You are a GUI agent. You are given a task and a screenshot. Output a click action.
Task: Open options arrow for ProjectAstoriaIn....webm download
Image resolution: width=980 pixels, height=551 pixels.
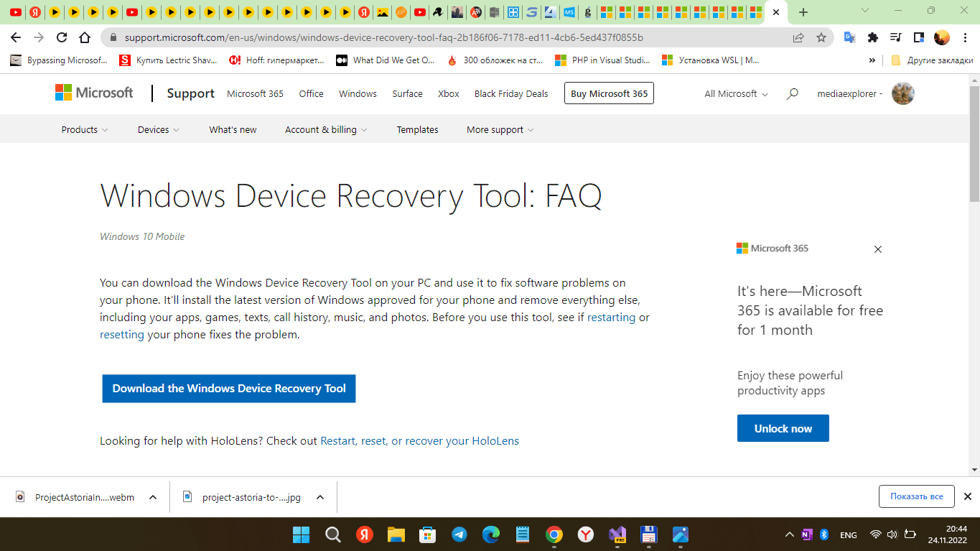click(x=153, y=497)
